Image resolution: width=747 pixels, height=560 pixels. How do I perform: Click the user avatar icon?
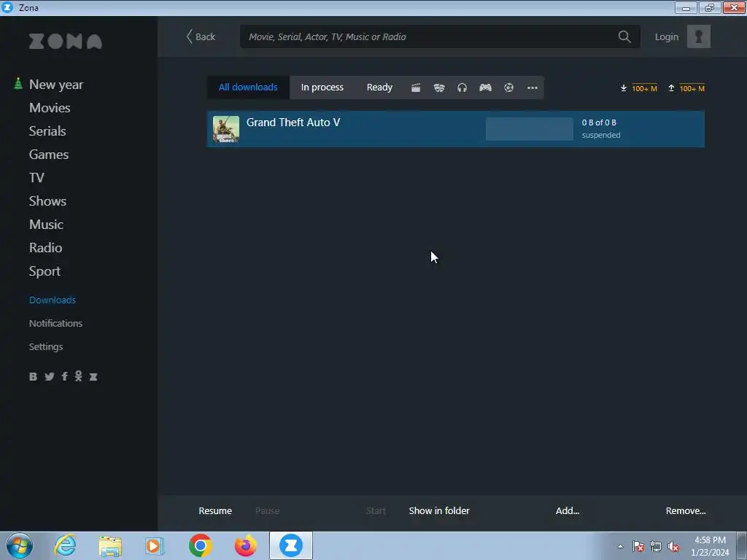point(698,36)
